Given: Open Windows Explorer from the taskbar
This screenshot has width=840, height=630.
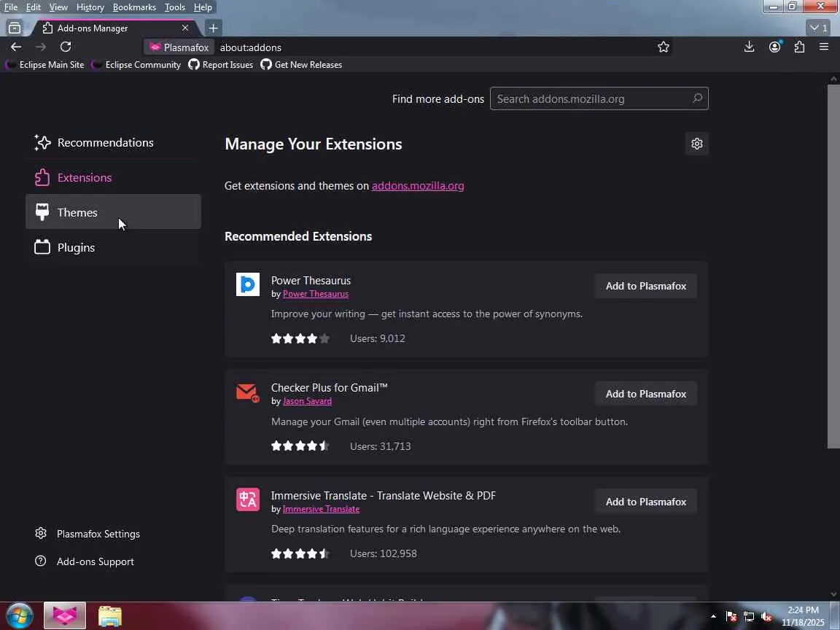Looking at the screenshot, I should click(x=110, y=616).
